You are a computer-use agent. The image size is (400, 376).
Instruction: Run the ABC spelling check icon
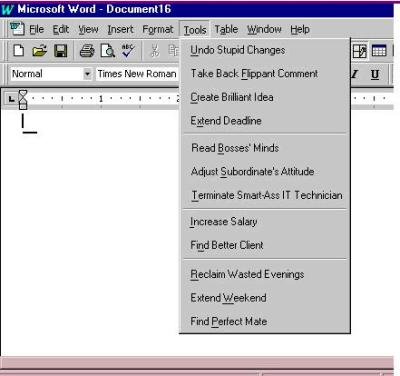coord(128,51)
